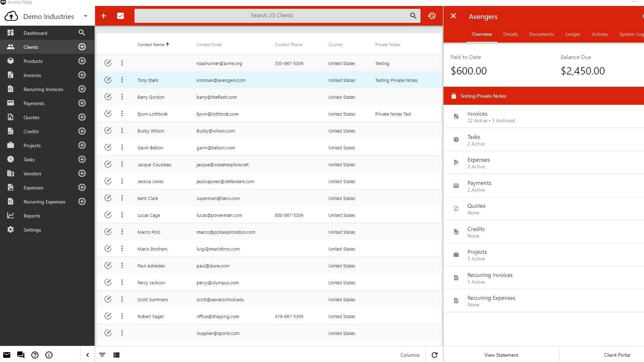The height and width of the screenshot is (362, 644).
Task: Add a recurring invoice with plus icon
Action: tap(82, 89)
